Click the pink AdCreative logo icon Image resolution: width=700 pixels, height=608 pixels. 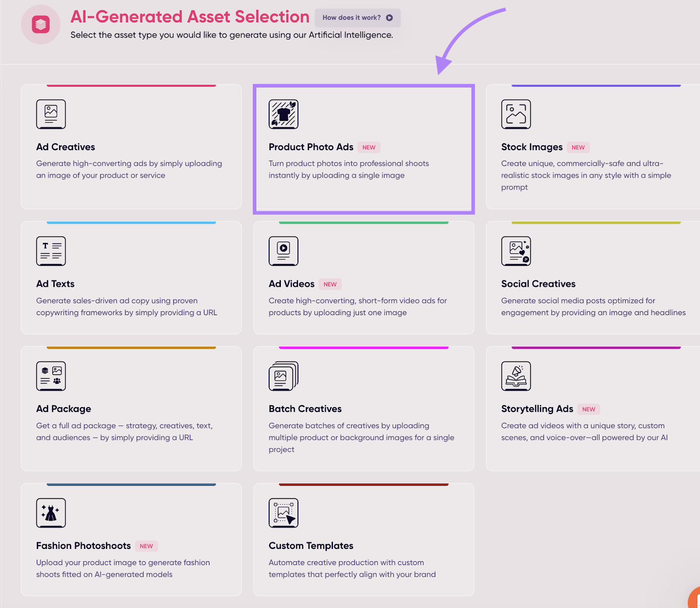(x=41, y=25)
